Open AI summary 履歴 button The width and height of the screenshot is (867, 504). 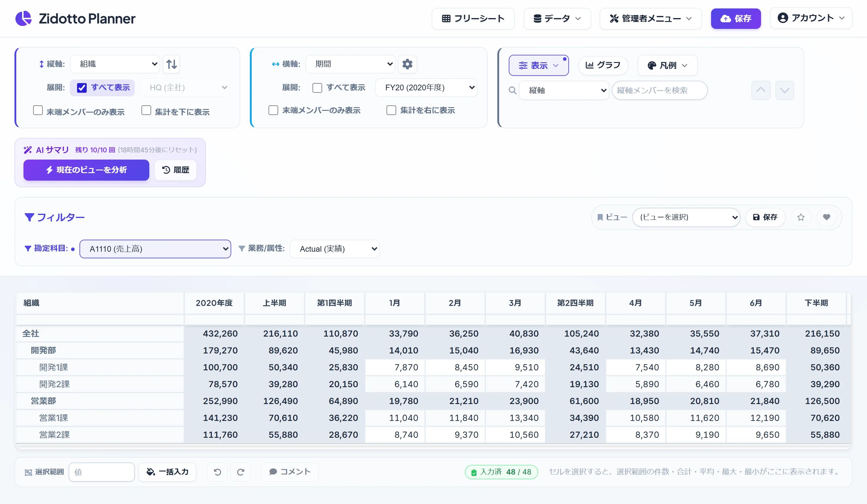[x=176, y=170]
